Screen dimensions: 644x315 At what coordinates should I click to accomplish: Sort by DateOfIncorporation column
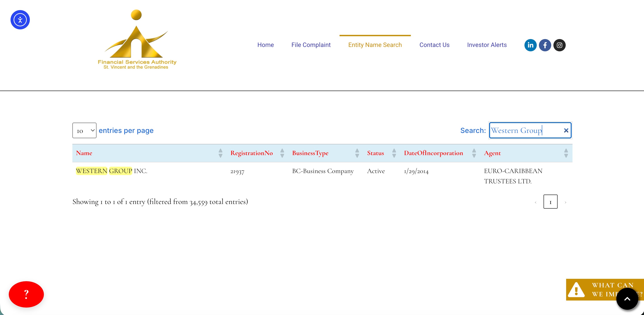click(x=433, y=153)
